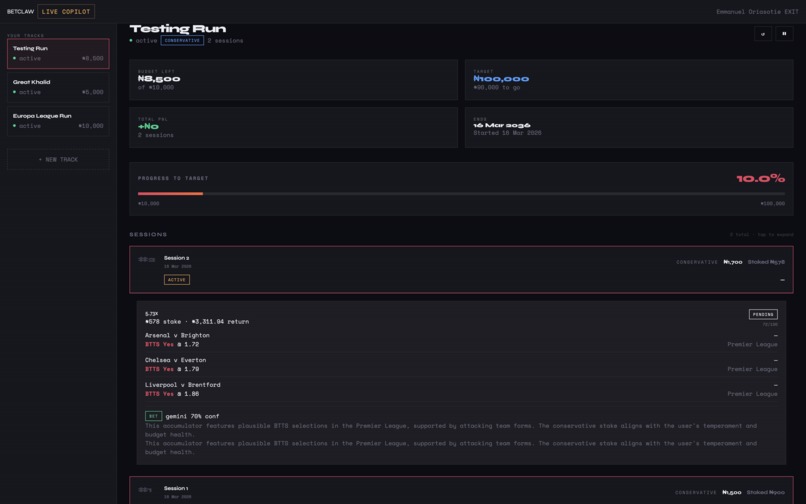Click the BET tag beside gemini confidence

[153, 416]
